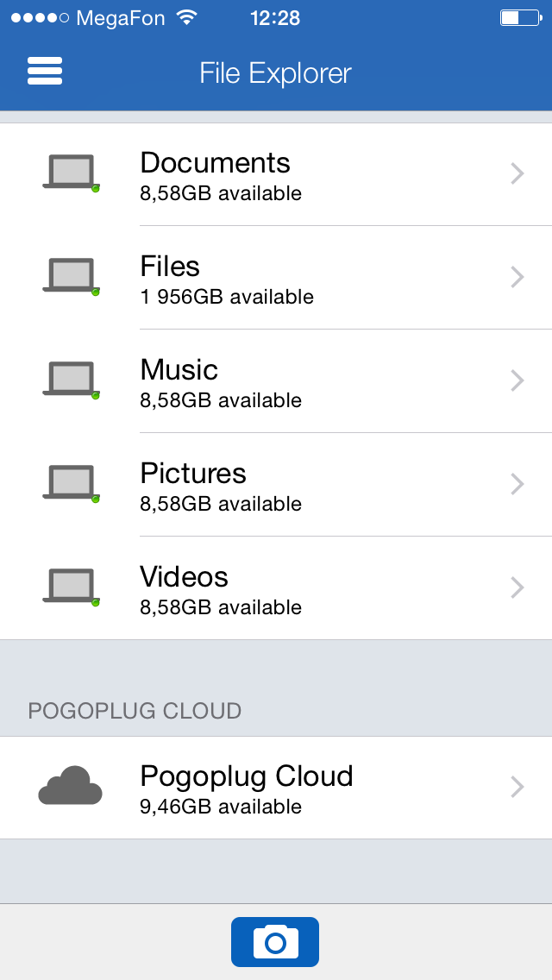Tap the File Explorer title
The width and height of the screenshot is (552, 980).
[275, 73]
